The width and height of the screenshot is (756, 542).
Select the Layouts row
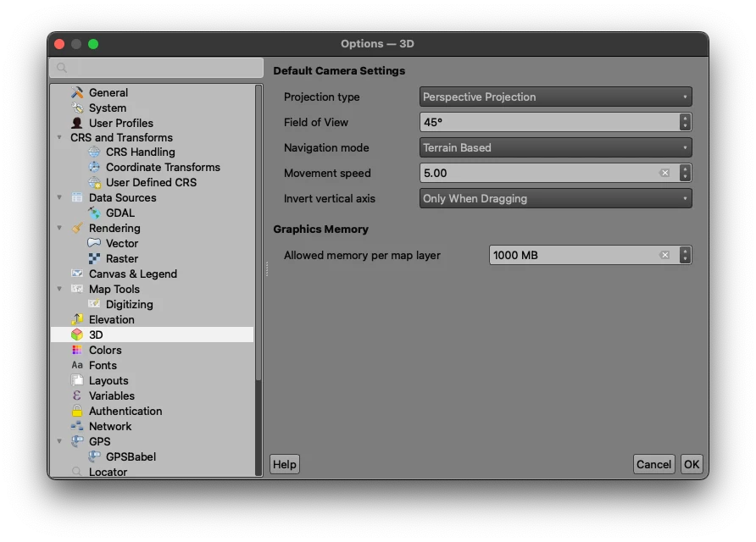pyautogui.click(x=153, y=380)
